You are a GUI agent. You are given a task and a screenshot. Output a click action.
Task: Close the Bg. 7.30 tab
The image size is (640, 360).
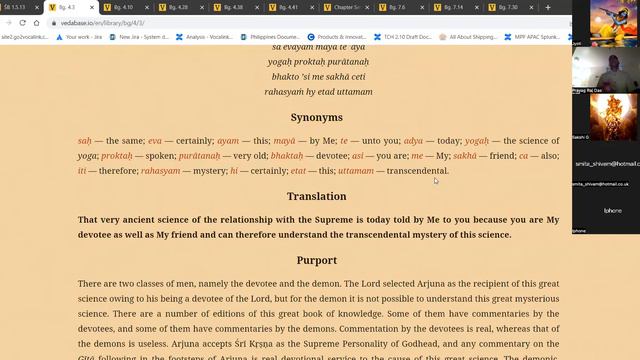click(531, 7)
